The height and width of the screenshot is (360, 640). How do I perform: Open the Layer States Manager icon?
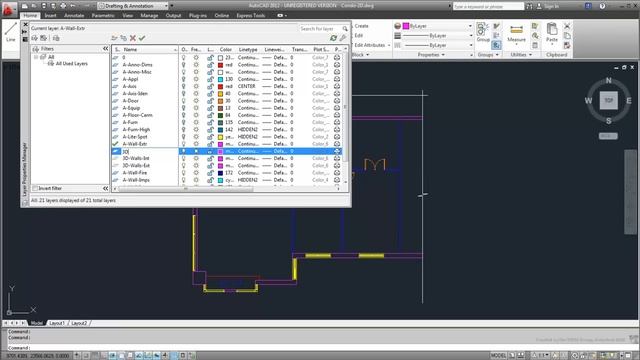click(56, 38)
